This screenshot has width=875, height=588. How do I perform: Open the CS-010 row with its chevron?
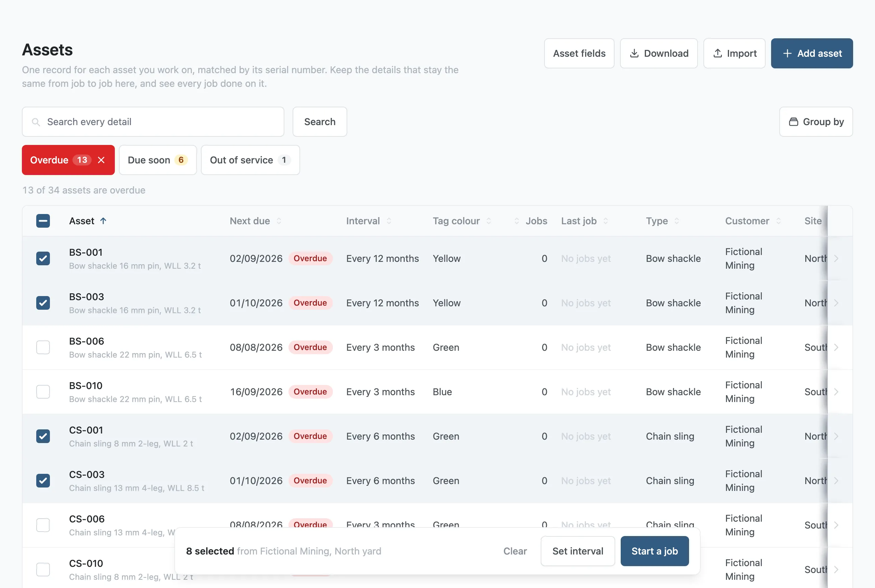(836, 570)
